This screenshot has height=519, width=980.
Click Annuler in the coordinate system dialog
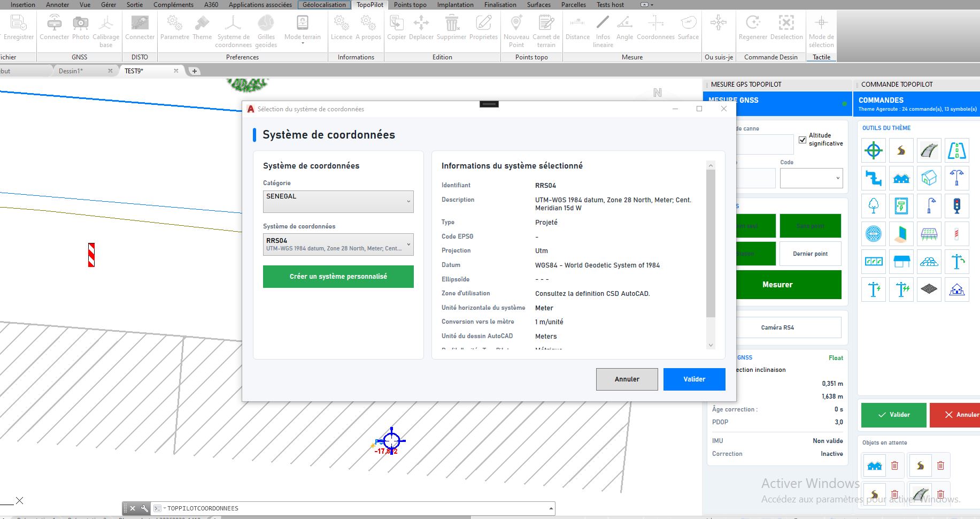[x=627, y=379]
